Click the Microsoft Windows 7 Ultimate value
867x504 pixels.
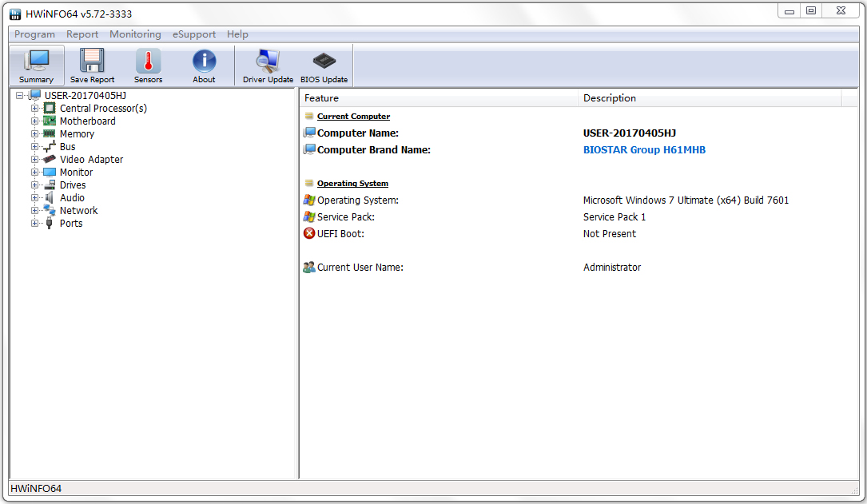[686, 200]
